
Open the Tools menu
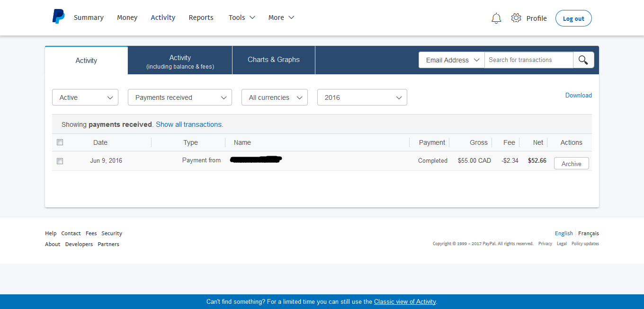point(241,18)
